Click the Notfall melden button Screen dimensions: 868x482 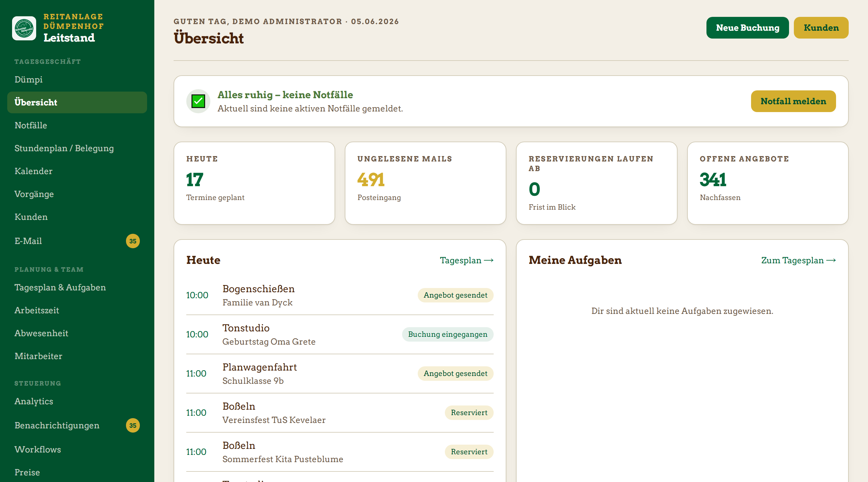pyautogui.click(x=793, y=101)
